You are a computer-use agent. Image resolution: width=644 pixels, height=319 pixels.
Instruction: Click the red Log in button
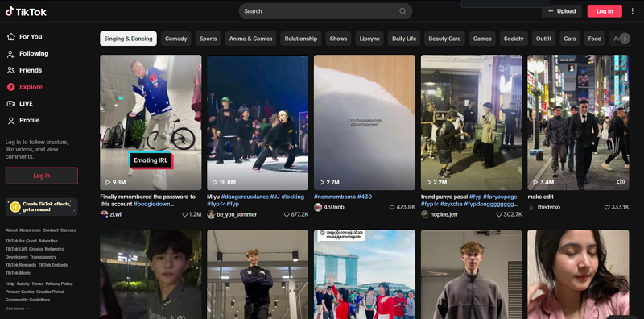[605, 11]
